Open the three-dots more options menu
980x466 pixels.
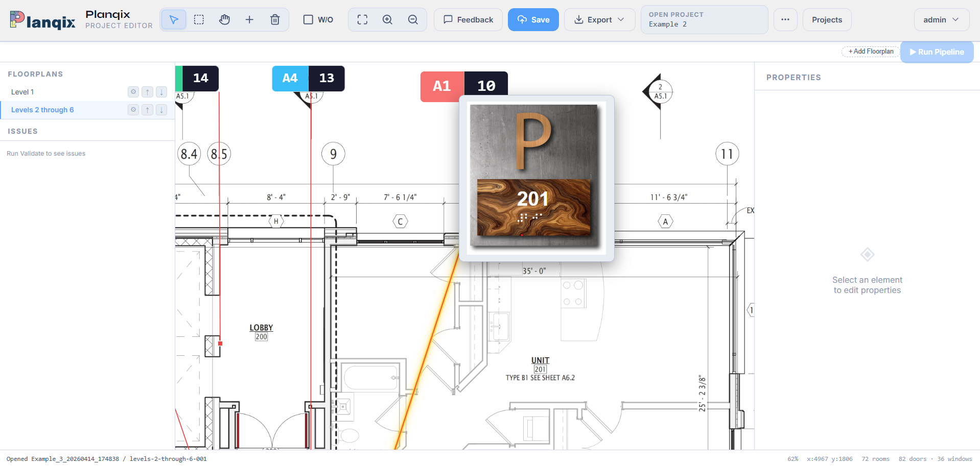[785, 20]
